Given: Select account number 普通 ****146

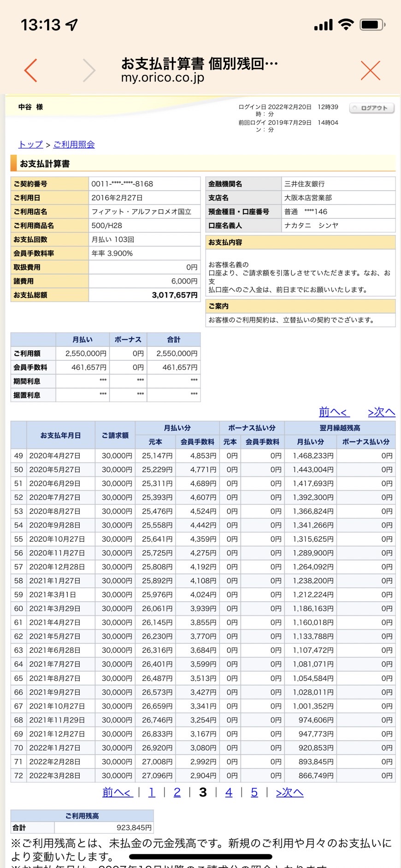Looking at the screenshot, I should [306, 211].
